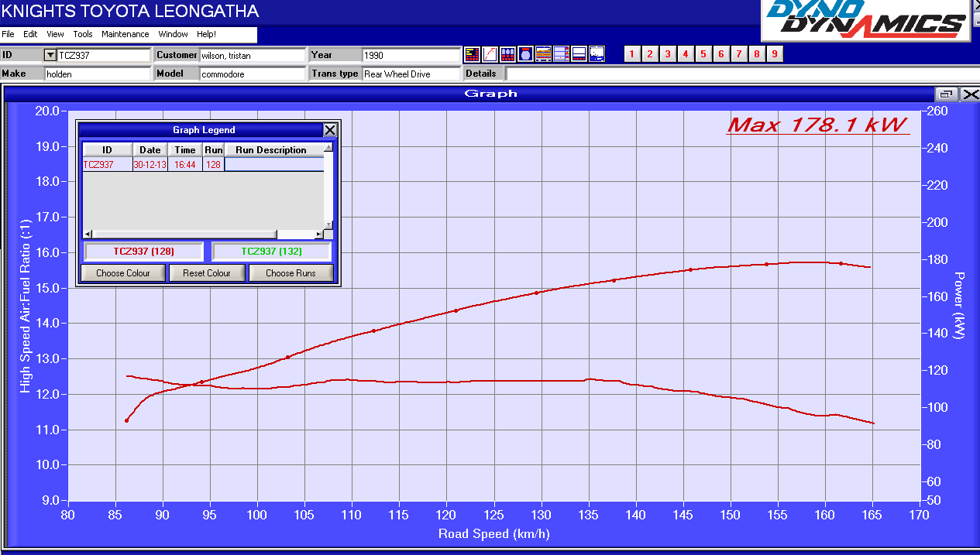Screen dimensions: 980x555
Task: Open the File menu
Action: [x=8, y=34]
